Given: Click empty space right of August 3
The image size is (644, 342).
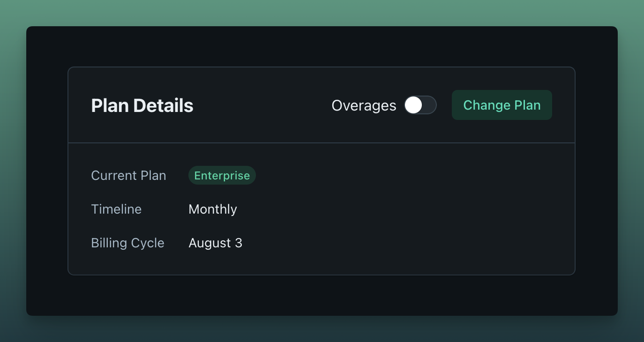Looking at the screenshot, I should click(398, 243).
